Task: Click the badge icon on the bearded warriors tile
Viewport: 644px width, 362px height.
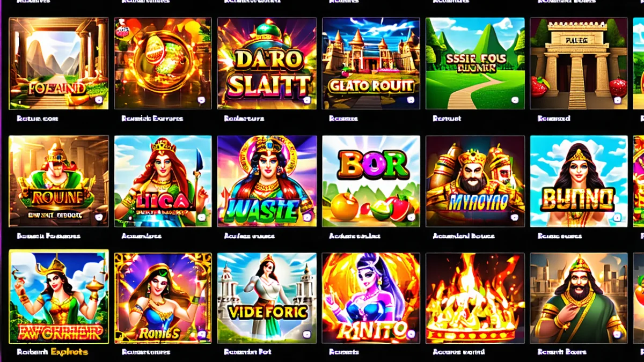Action: [515, 217]
